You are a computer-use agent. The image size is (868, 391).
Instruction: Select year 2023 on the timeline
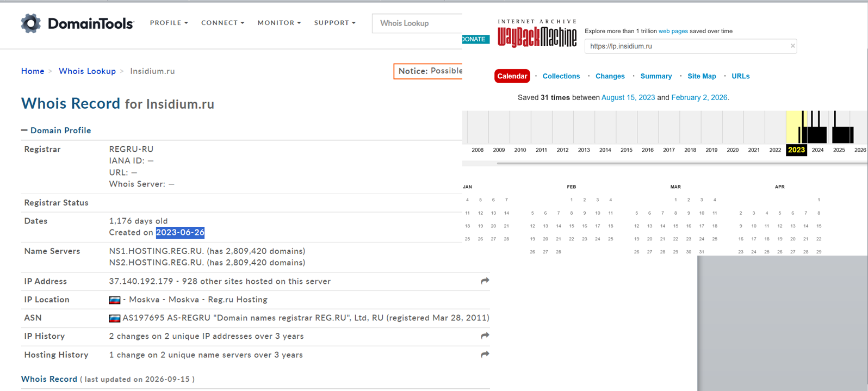796,150
